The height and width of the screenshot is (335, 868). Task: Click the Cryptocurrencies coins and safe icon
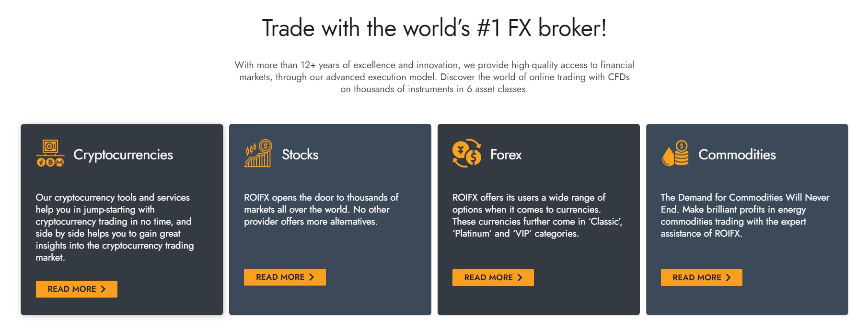pyautogui.click(x=50, y=153)
